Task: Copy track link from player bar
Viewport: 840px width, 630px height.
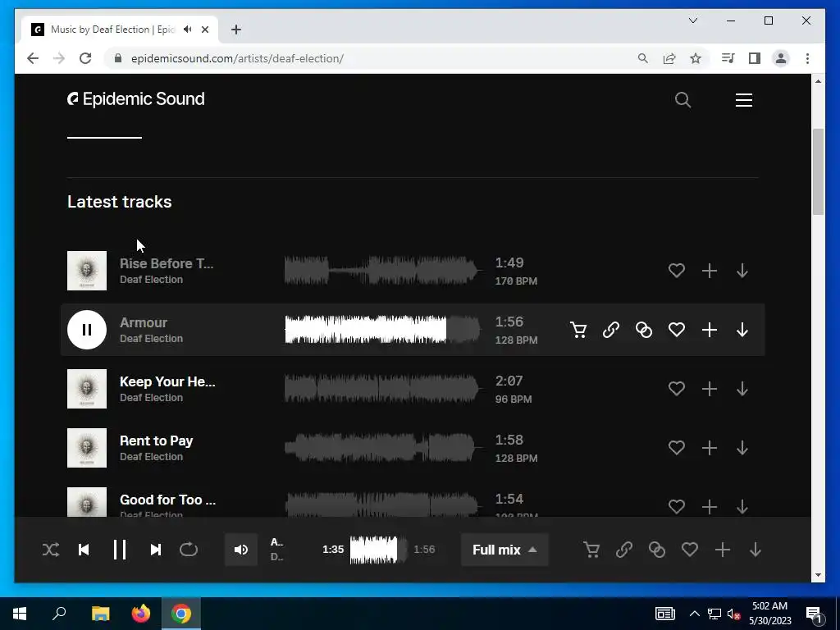Action: [624, 550]
